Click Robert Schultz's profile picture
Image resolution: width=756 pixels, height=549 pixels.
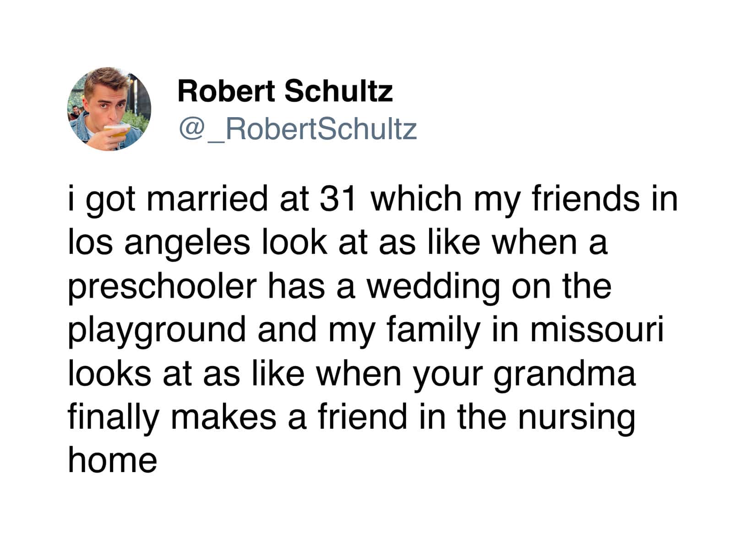click(109, 109)
